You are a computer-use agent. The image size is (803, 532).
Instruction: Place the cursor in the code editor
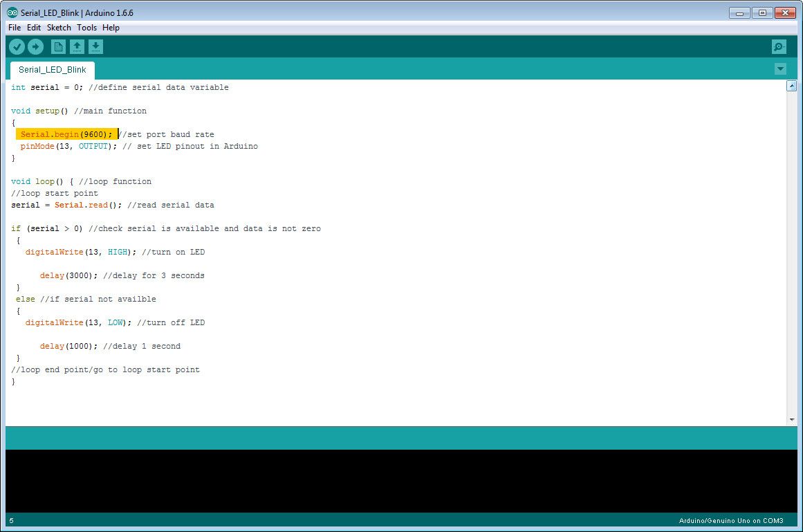tap(346, 277)
